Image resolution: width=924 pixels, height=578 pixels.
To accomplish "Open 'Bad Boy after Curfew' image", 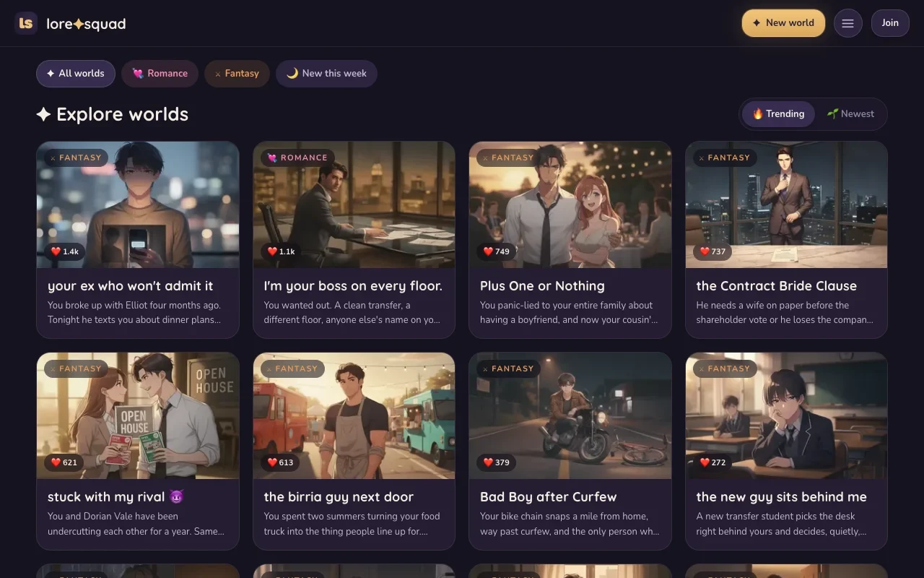I will [570, 415].
